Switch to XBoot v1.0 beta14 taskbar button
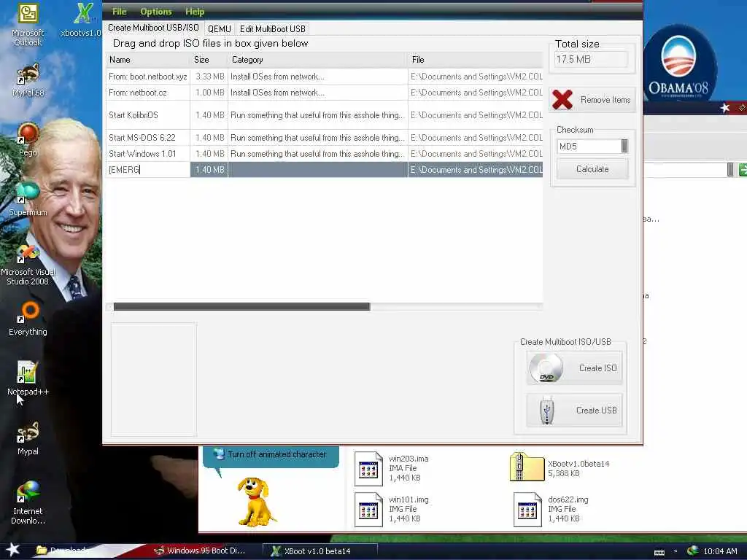The height and width of the screenshot is (560, 747). pyautogui.click(x=320, y=551)
